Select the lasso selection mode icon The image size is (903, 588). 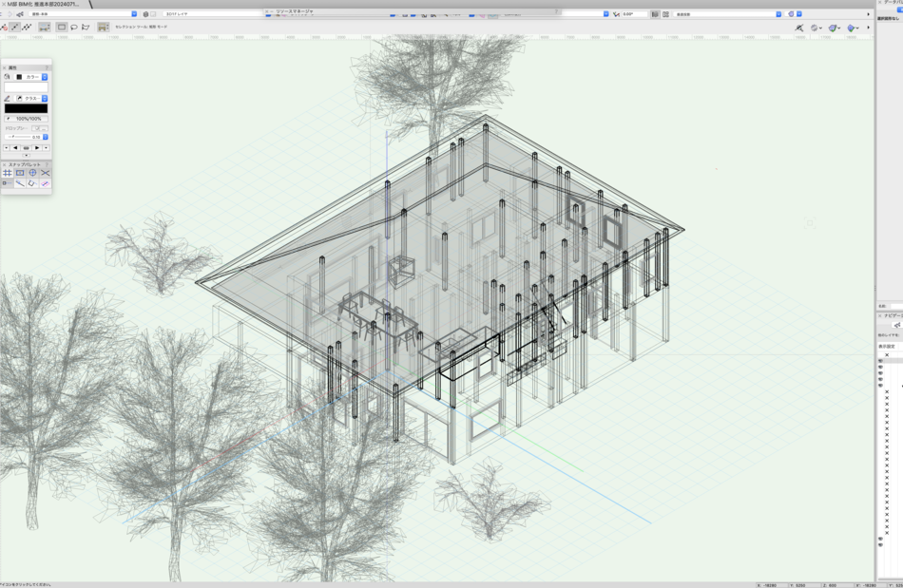pyautogui.click(x=73, y=28)
